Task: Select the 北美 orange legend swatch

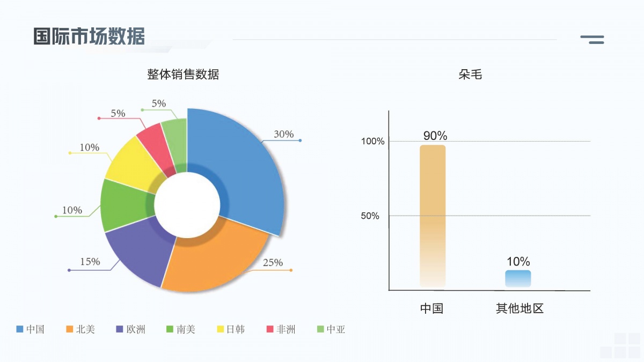Action: [x=69, y=329]
